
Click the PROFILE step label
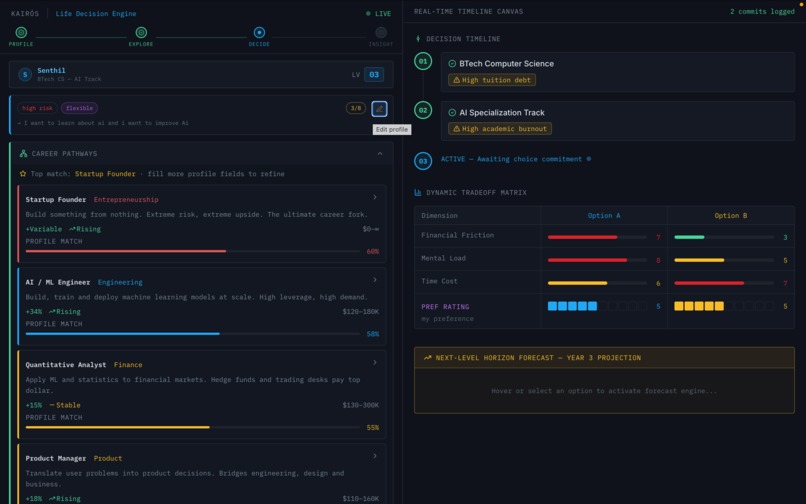(x=21, y=44)
